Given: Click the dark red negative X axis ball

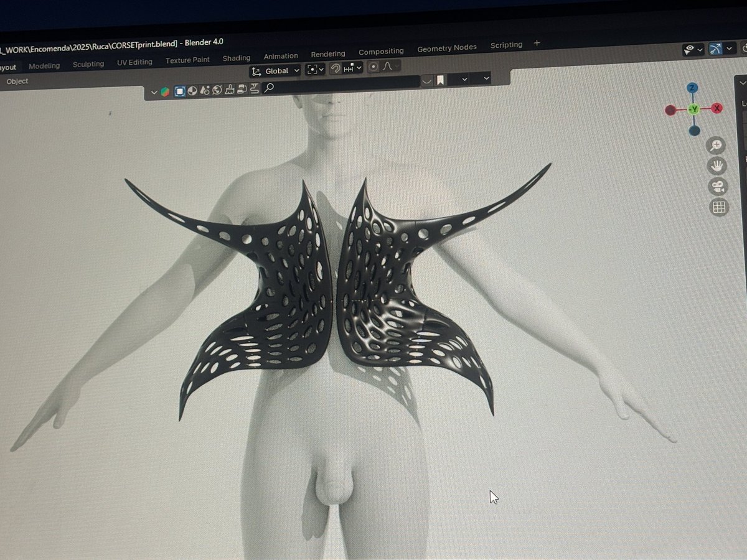Looking at the screenshot, I should [670, 110].
